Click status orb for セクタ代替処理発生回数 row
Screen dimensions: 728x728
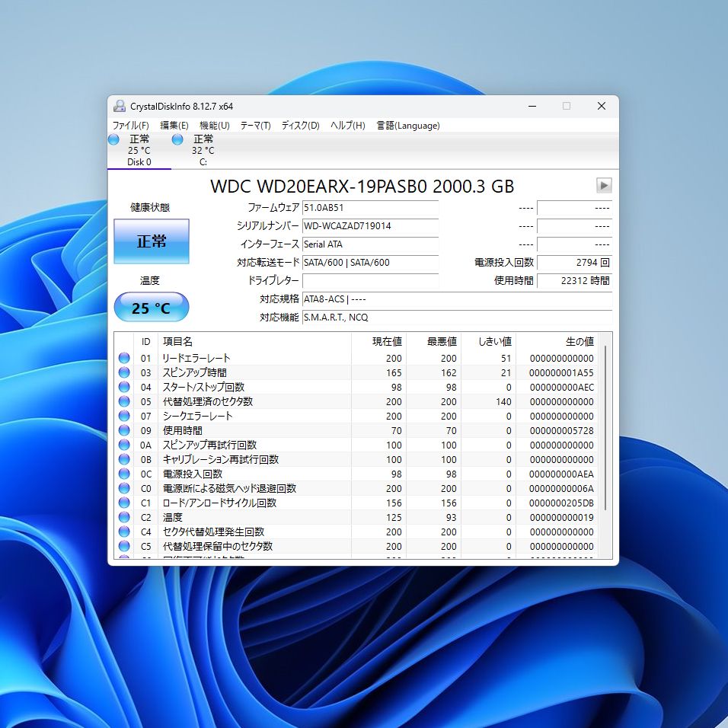point(124,531)
